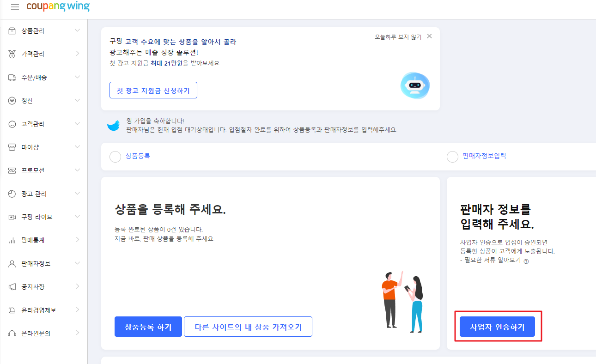Click 첫 광고 지원금 신청하기 button
Viewport: 596px width, 364px height.
pyautogui.click(x=153, y=90)
